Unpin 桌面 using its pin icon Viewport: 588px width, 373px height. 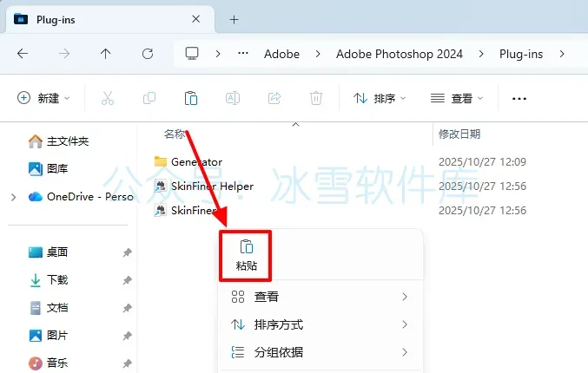pos(127,252)
